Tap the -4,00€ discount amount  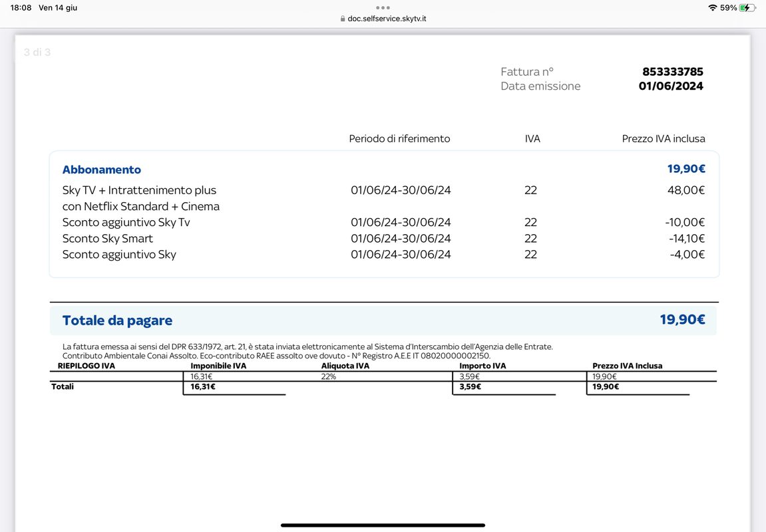click(x=688, y=254)
